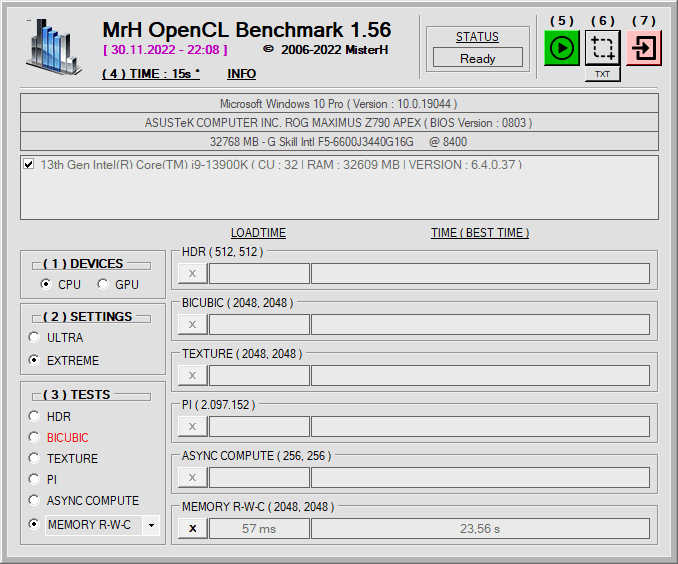The height and width of the screenshot is (564, 678).
Task: Select the MEMORY R-W-C test radio button
Action: click(34, 524)
